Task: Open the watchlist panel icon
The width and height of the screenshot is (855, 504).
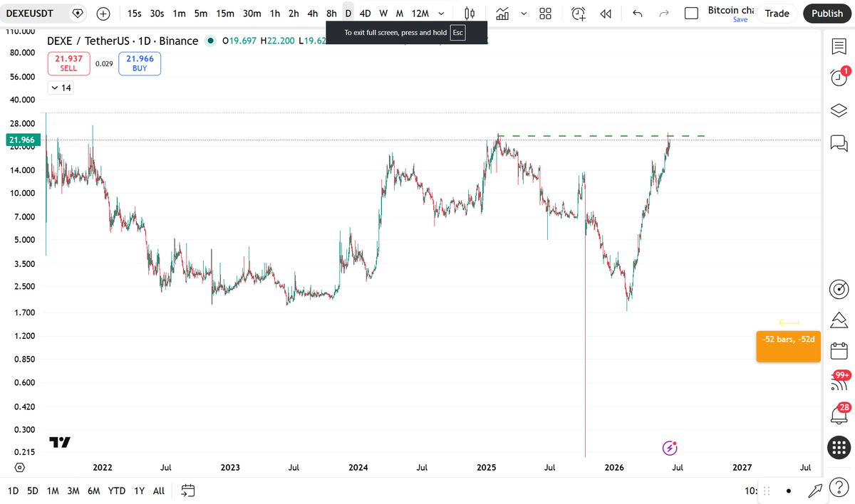Action: pyautogui.click(x=839, y=46)
